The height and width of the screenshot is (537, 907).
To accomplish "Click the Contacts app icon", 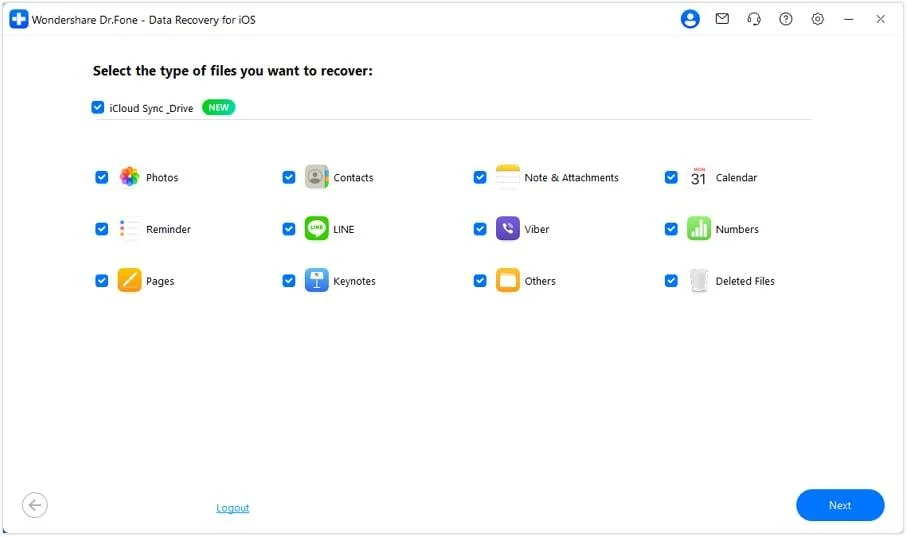I will 316,176.
